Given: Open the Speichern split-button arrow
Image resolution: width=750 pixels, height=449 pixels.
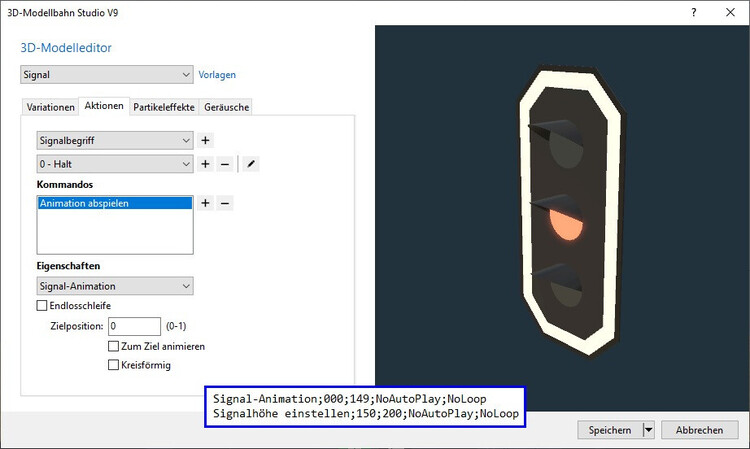Looking at the screenshot, I should coord(649,430).
